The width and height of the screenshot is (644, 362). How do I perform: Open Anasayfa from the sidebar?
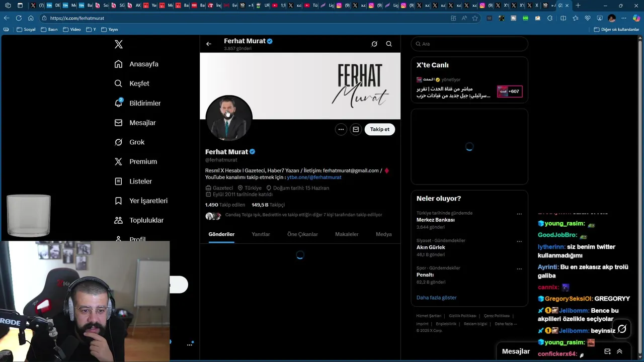(x=136, y=64)
